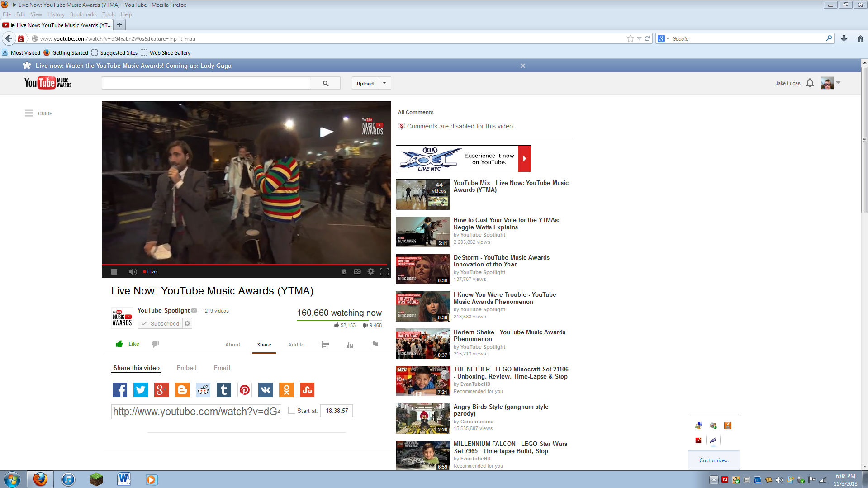868x488 pixels.
Task: Open the Firefox downloads arrow icon
Action: pos(844,39)
